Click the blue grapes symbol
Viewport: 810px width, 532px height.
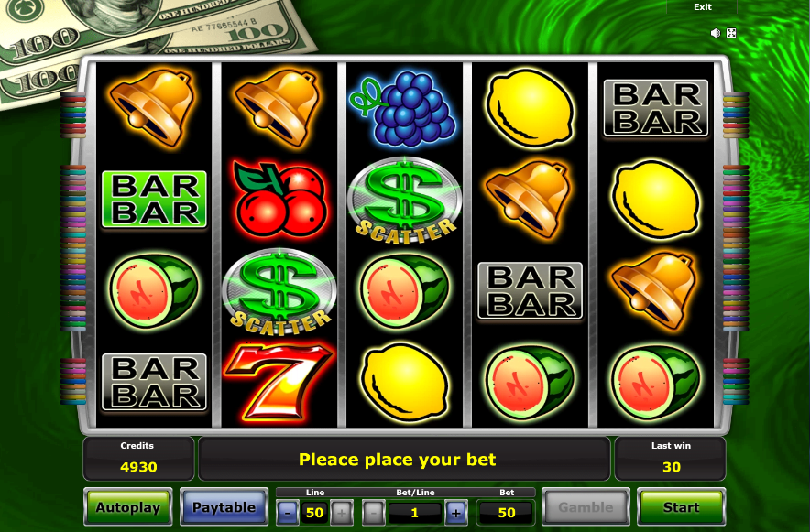click(403, 108)
